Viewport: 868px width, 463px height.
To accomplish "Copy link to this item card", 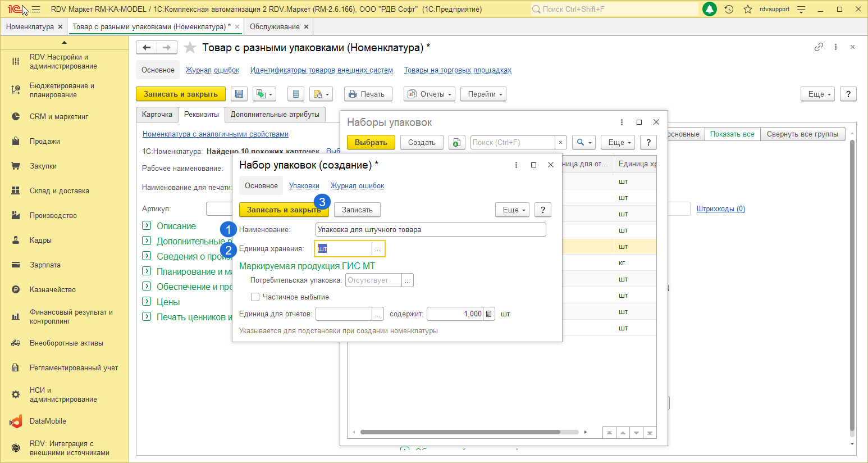I will click(x=819, y=47).
